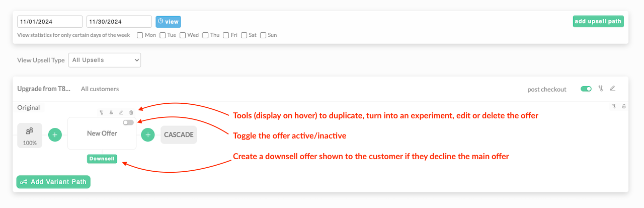
Task: Delete the New Offer with trash icon
Action: 131,112
